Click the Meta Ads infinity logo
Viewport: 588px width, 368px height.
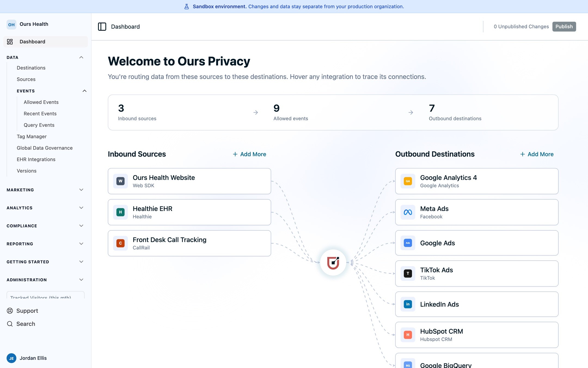(x=408, y=212)
